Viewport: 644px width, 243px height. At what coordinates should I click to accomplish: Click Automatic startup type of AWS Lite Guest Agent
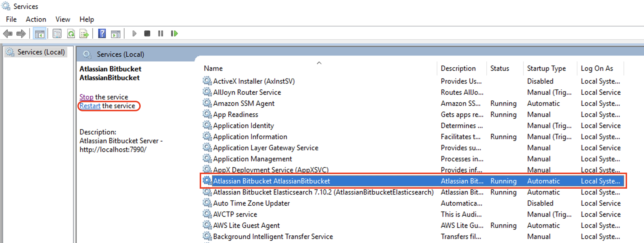[543, 225]
